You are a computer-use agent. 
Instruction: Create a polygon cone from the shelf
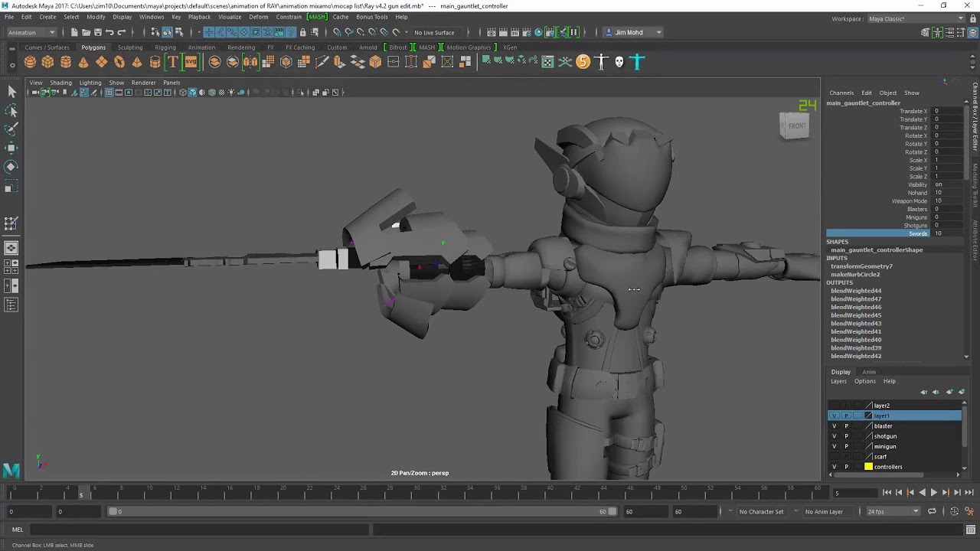(x=83, y=62)
